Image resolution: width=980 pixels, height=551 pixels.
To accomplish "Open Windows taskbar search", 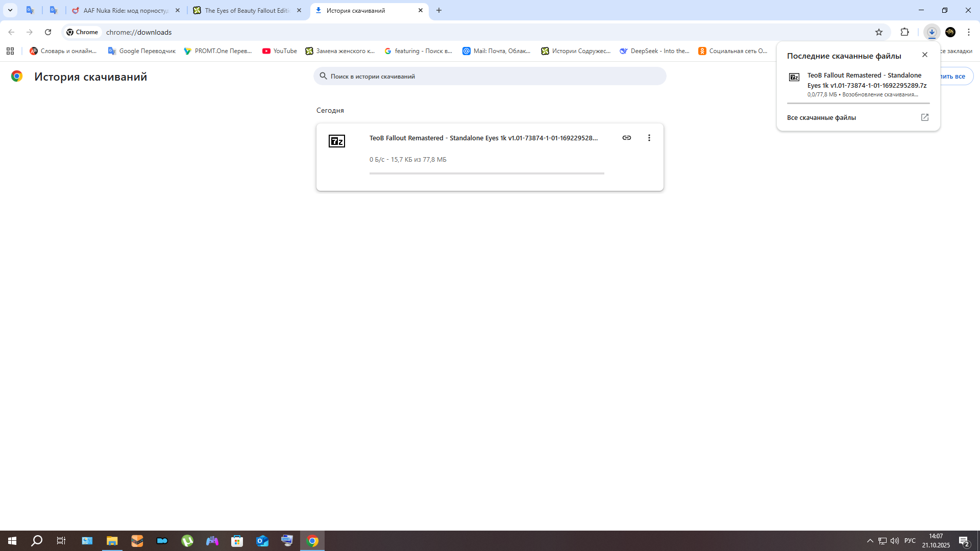I will point(37,541).
